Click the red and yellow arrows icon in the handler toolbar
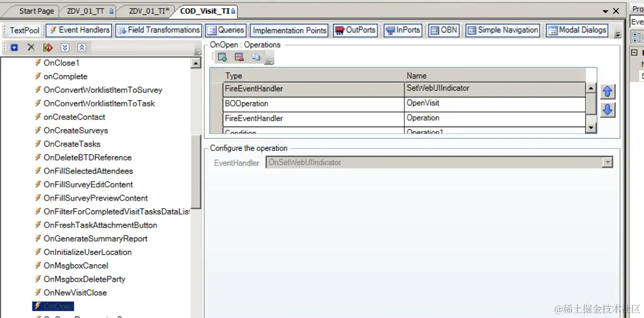Screen dimensions: 644x318 (x=48, y=47)
